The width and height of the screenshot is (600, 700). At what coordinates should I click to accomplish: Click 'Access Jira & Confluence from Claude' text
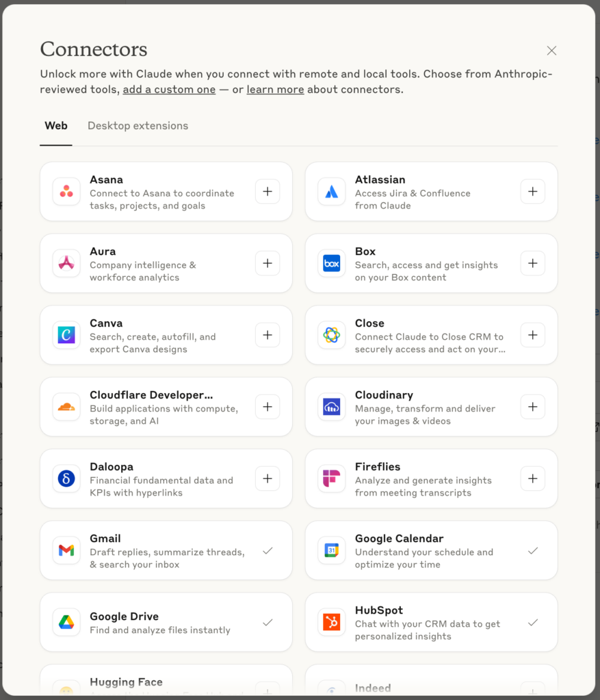tap(413, 200)
